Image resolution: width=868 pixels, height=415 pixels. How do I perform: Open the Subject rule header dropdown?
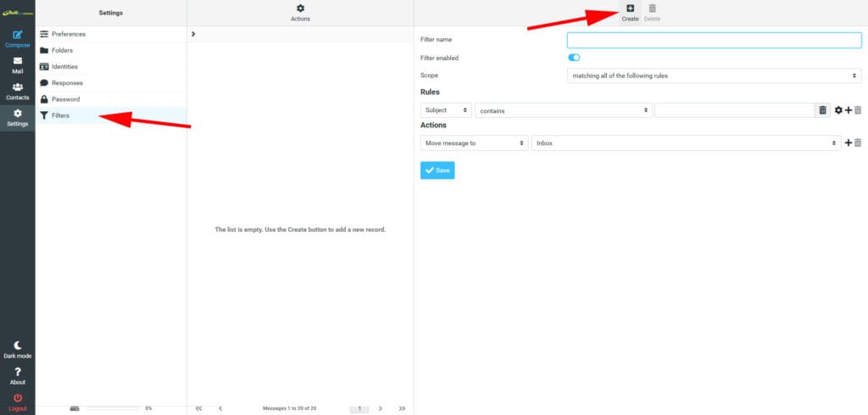pyautogui.click(x=446, y=110)
